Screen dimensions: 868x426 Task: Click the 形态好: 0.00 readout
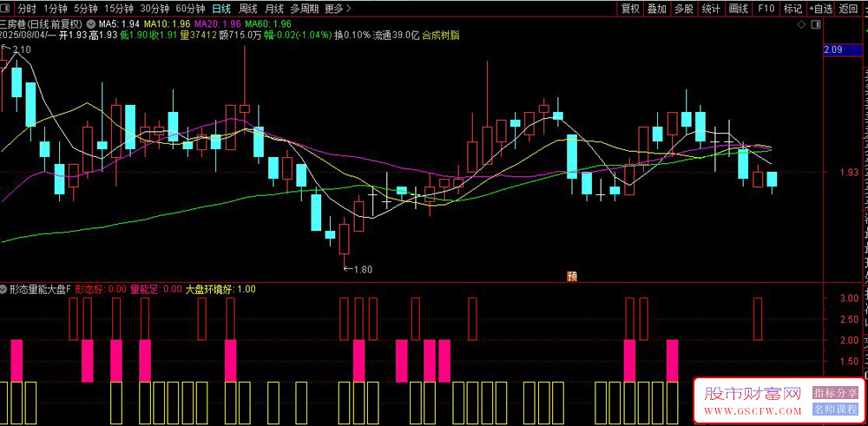[101, 289]
